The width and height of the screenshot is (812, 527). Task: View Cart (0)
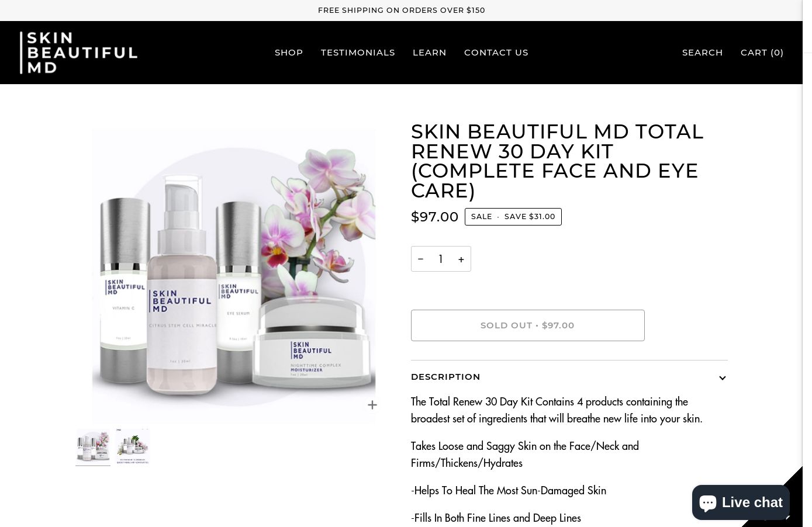[762, 53]
